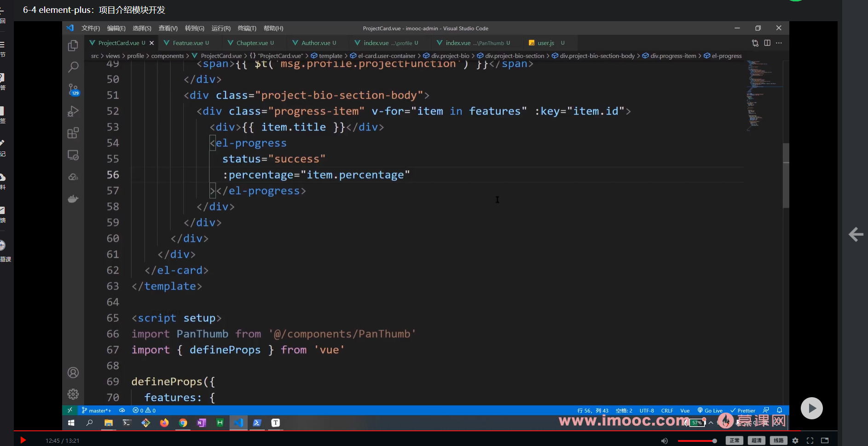
Task: Toggle Go Live server in status bar
Action: (710, 411)
